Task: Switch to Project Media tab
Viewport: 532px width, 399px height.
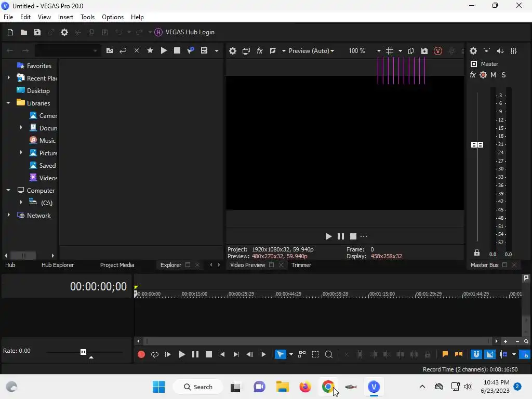Action: [117, 265]
